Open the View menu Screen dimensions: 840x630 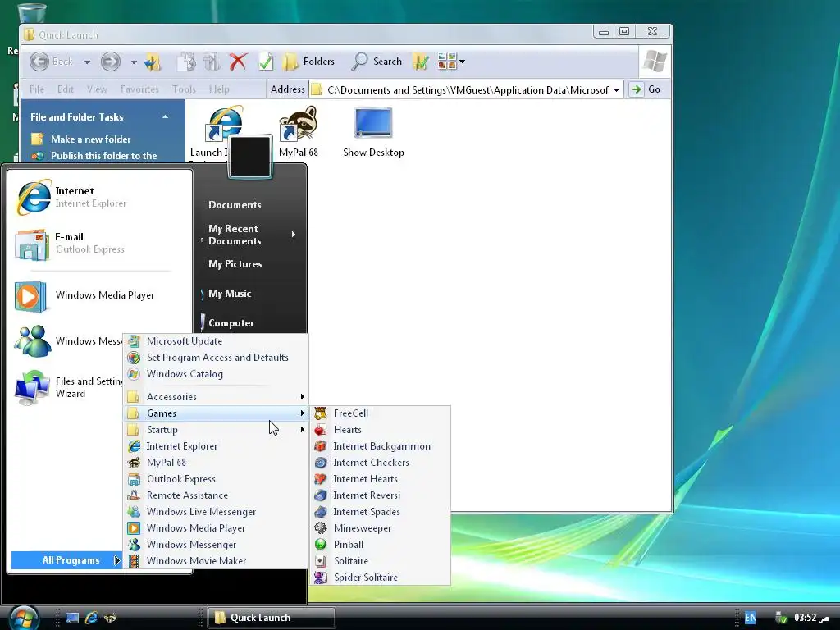pyautogui.click(x=97, y=89)
